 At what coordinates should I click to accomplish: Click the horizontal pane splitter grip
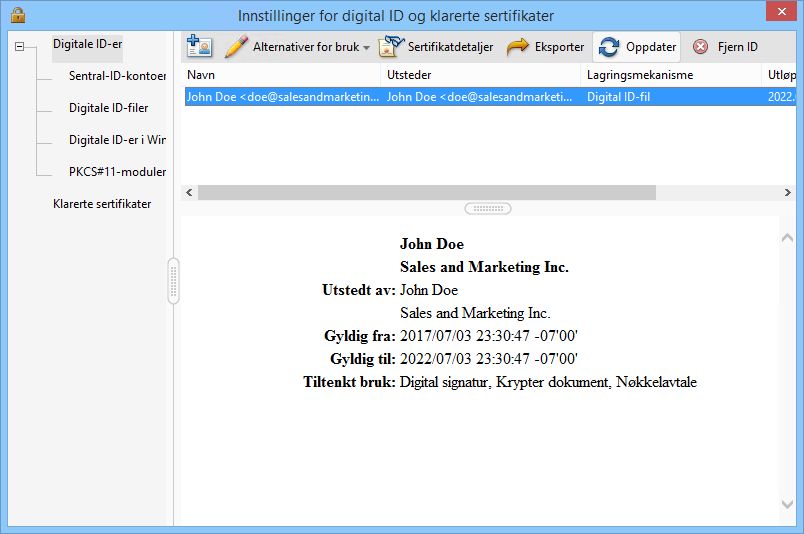tap(488, 209)
